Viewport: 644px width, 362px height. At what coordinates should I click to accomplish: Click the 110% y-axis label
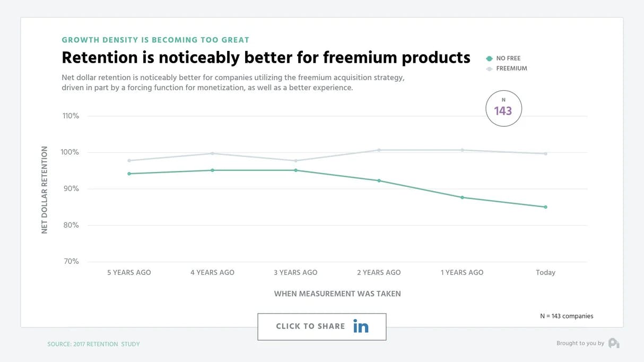point(71,116)
